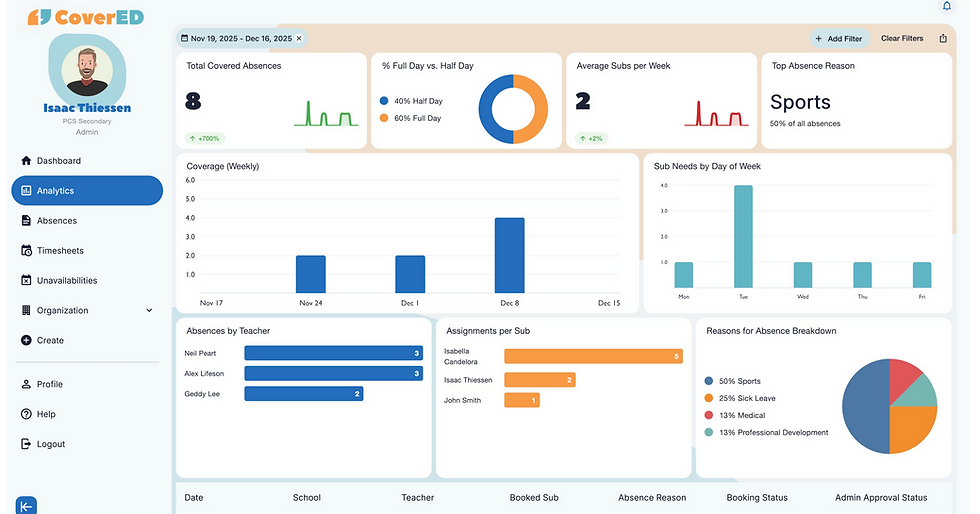Click the Organization building icon
Screen dimensions: 980x514
pos(26,310)
